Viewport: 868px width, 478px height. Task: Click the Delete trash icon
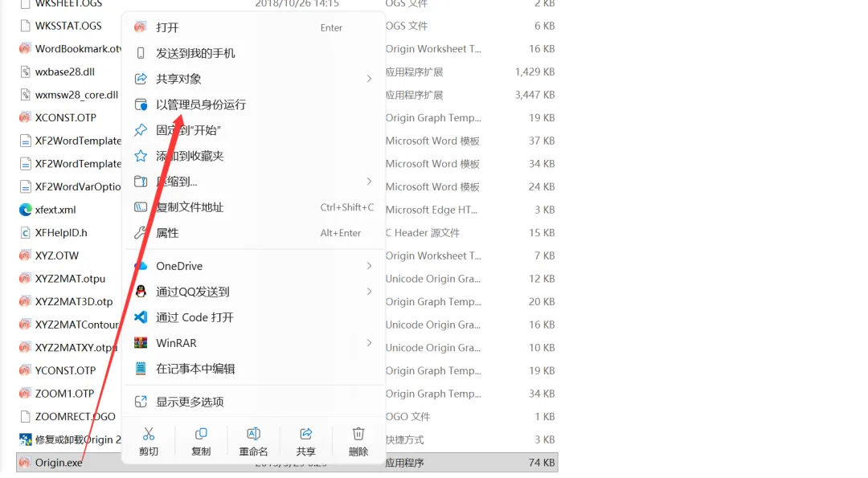[358, 434]
